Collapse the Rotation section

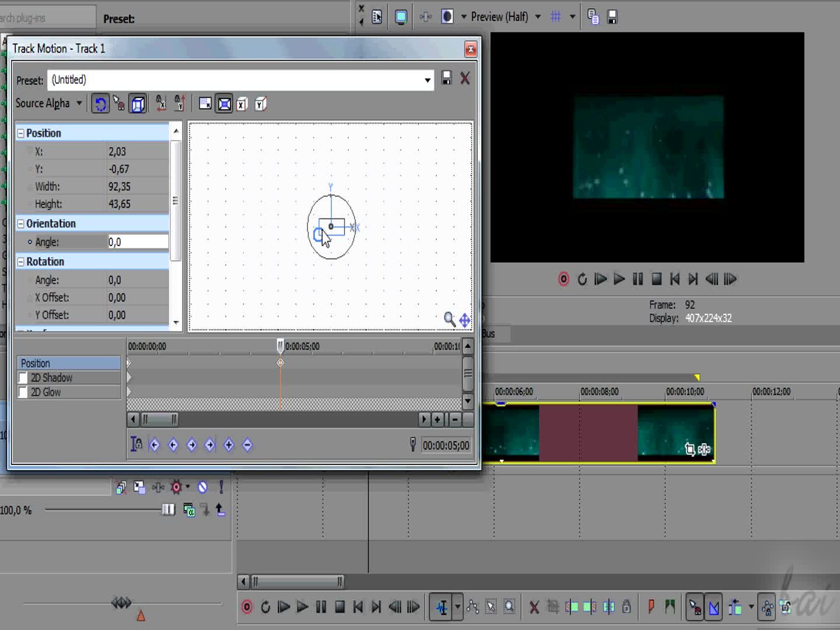20,261
